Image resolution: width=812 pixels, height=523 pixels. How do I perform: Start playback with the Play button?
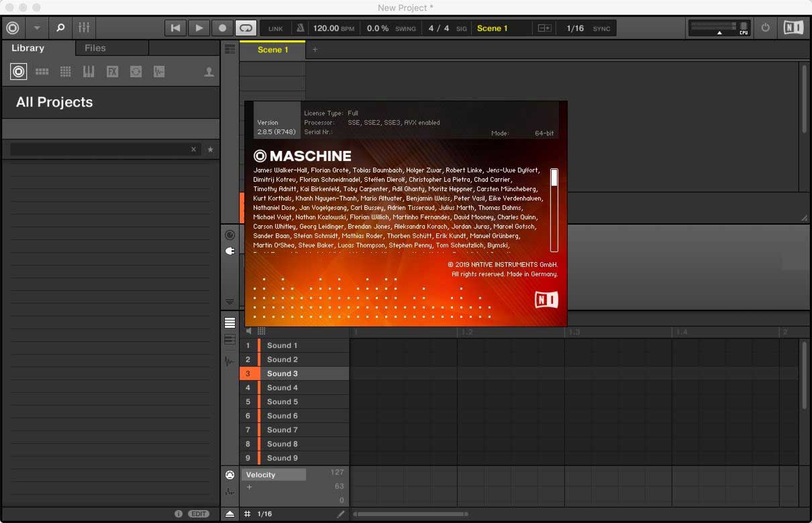pyautogui.click(x=199, y=28)
